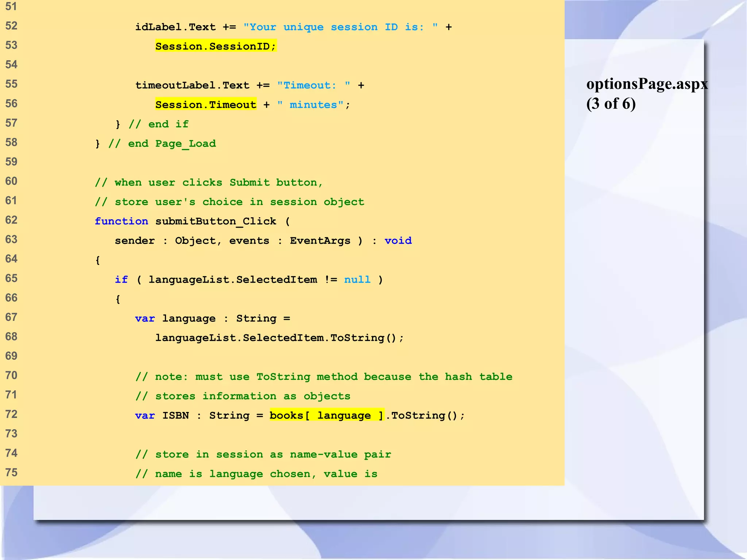747x560 pixels.
Task: Click highlighted 'books[ language ]' on line 72
Action: pos(327,415)
